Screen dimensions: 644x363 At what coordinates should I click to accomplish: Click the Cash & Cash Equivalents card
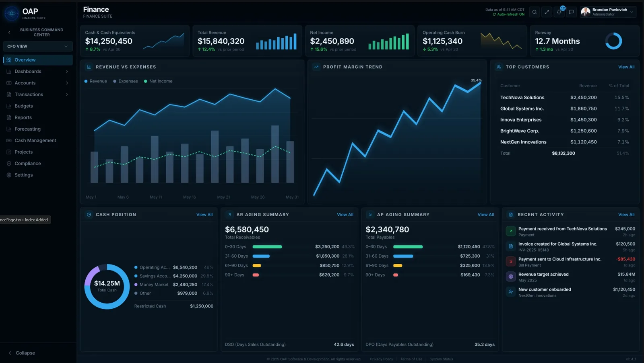(x=135, y=41)
